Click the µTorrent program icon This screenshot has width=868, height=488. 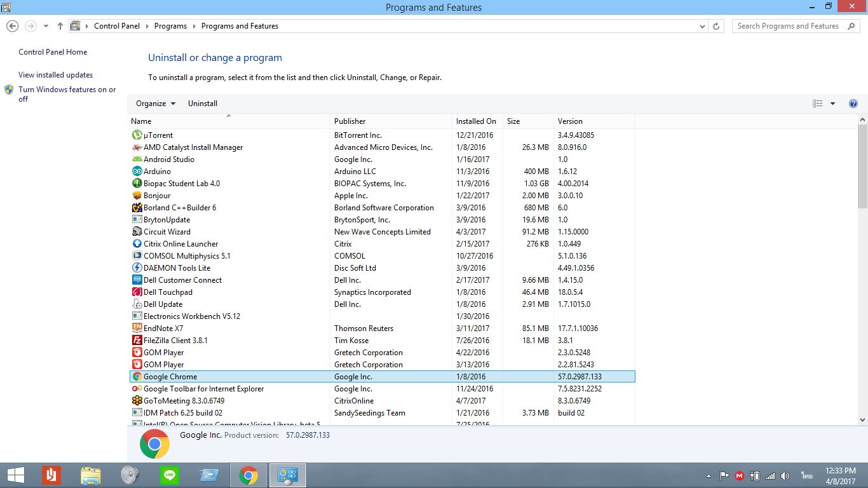[x=137, y=135]
